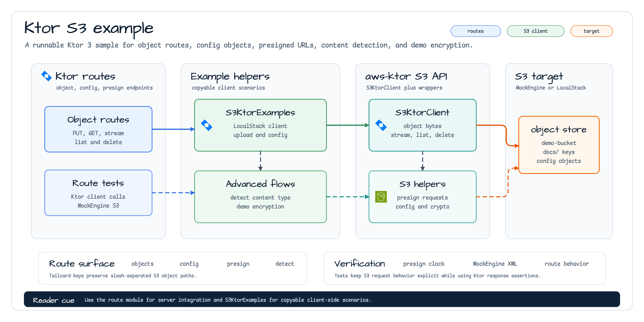Select the S3 client legend pill
The image size is (644, 322).
[x=536, y=31]
